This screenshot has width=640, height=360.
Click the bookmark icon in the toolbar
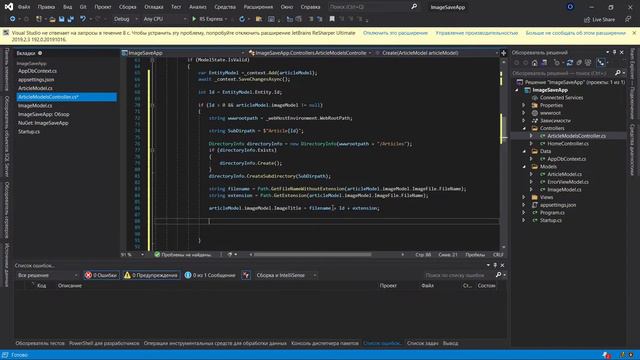pos(332,19)
